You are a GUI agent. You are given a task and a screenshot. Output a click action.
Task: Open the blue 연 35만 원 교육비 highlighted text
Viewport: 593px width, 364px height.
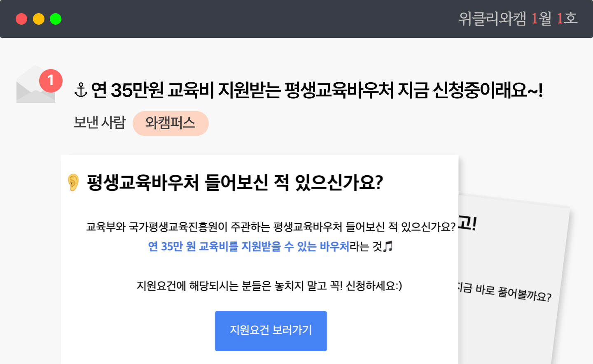248,246
